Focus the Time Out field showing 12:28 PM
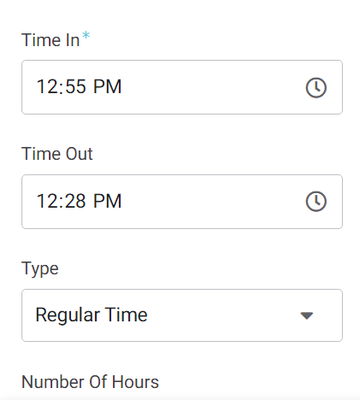Image resolution: width=360 pixels, height=400 pixels. pos(182,201)
